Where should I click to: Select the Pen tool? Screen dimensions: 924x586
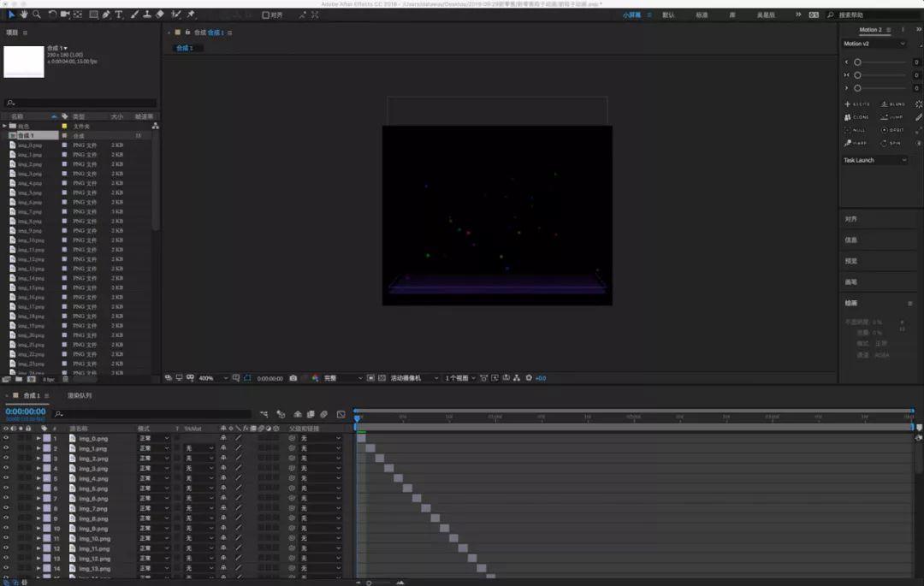(106, 15)
